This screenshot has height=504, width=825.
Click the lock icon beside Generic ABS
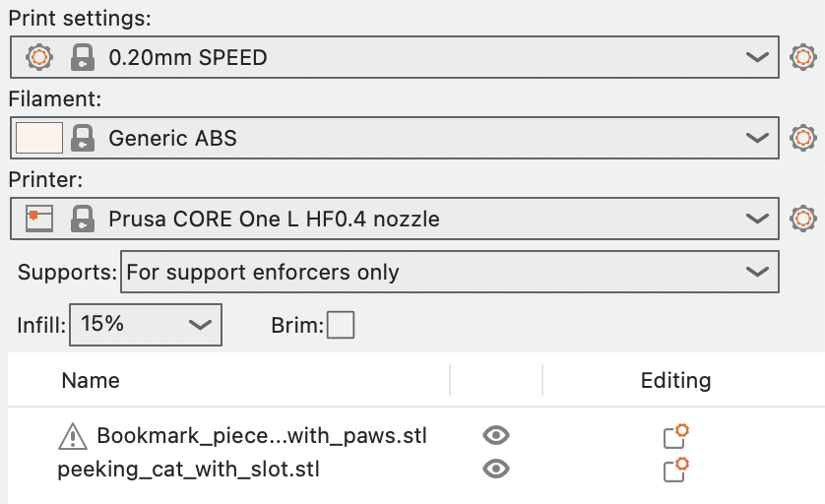coord(83,138)
